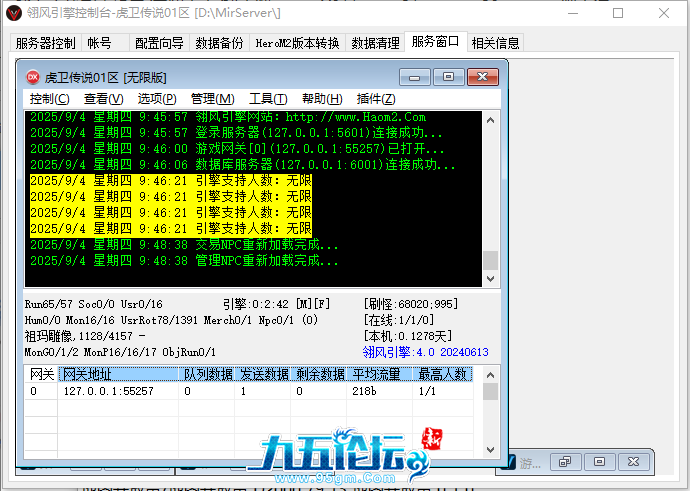
Task: Switch to the 数据清理 tab
Action: coord(375,43)
